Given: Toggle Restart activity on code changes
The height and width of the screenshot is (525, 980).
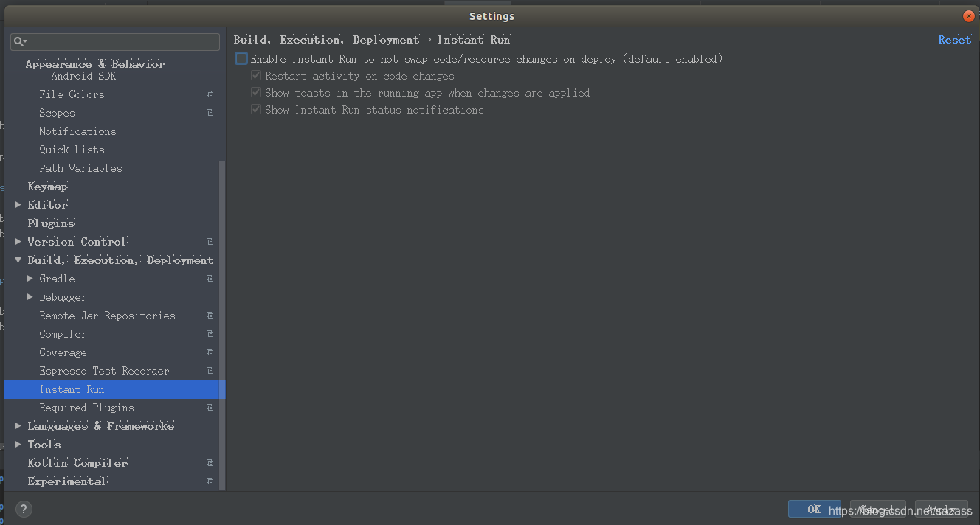Looking at the screenshot, I should click(x=256, y=75).
